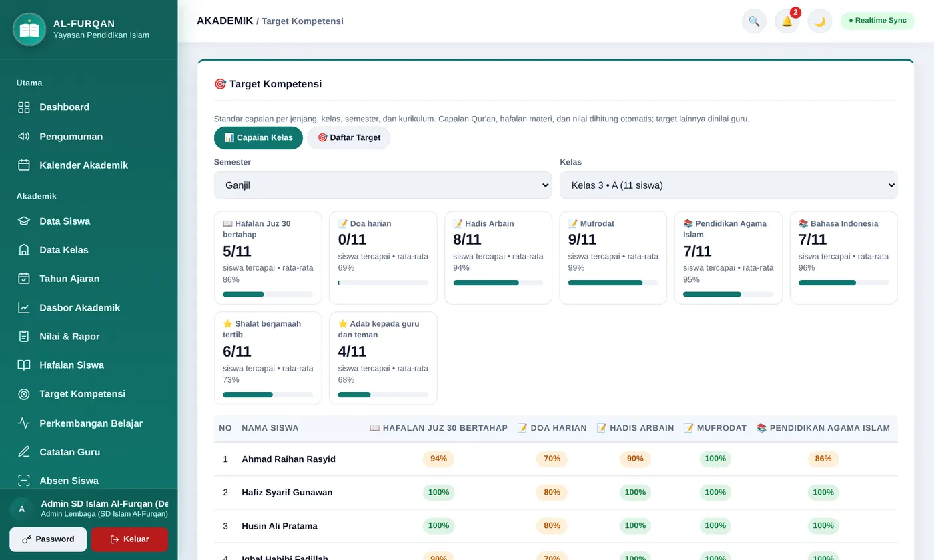Screen dimensions: 934x560
Task: Click the Dashboard grid icon in sidebar
Action: pos(24,107)
